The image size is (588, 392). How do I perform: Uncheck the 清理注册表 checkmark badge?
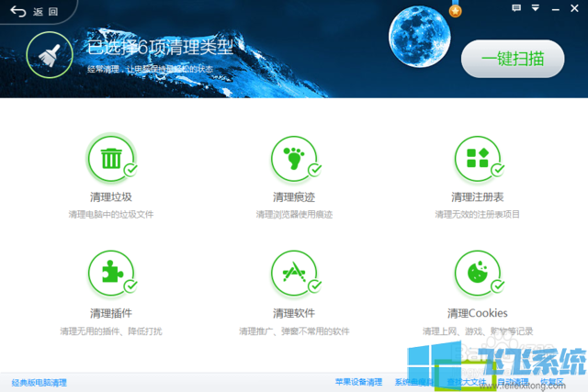pos(498,170)
